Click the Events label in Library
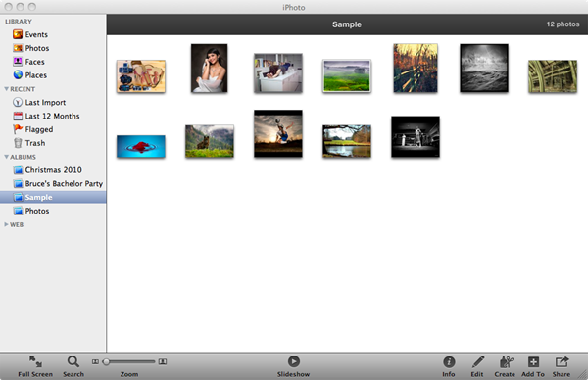The width and height of the screenshot is (588, 380). point(36,34)
